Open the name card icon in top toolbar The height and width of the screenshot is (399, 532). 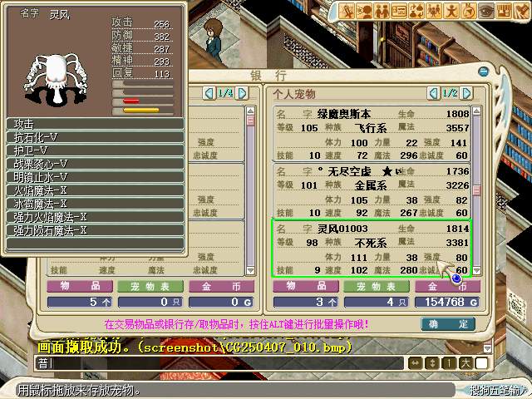tap(399, 11)
